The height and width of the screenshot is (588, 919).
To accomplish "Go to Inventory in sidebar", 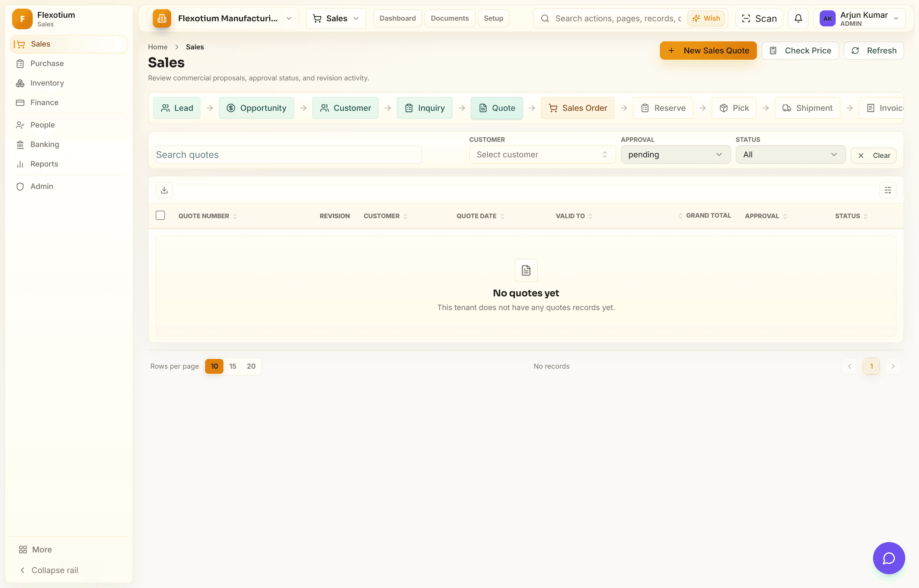I will coord(69,83).
